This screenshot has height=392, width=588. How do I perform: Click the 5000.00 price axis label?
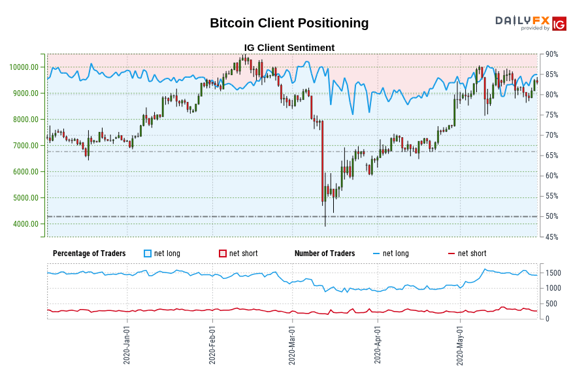(x=26, y=198)
